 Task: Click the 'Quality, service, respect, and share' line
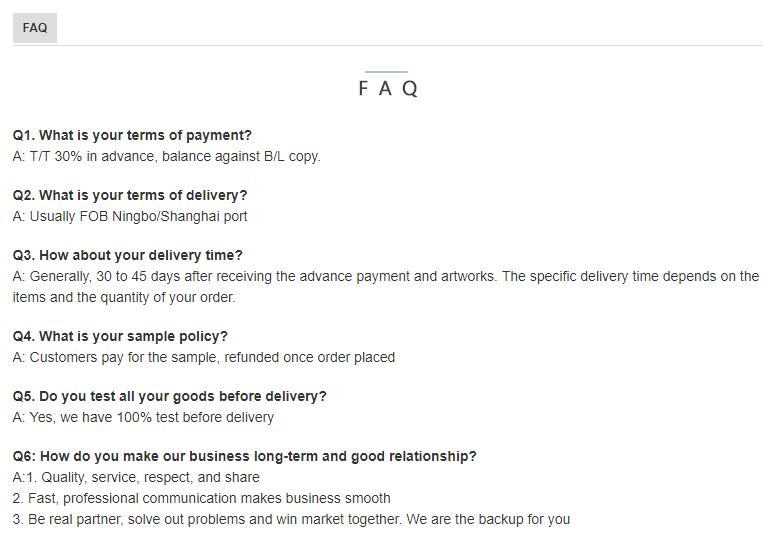tap(136, 477)
